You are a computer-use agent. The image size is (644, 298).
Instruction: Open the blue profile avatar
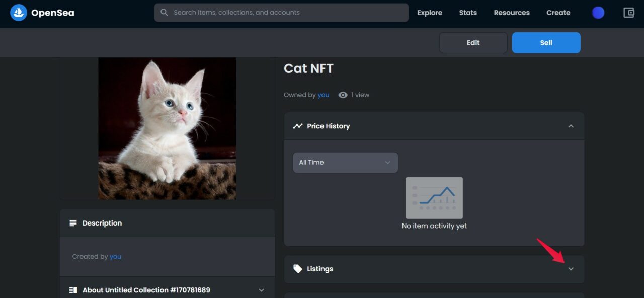(x=598, y=13)
